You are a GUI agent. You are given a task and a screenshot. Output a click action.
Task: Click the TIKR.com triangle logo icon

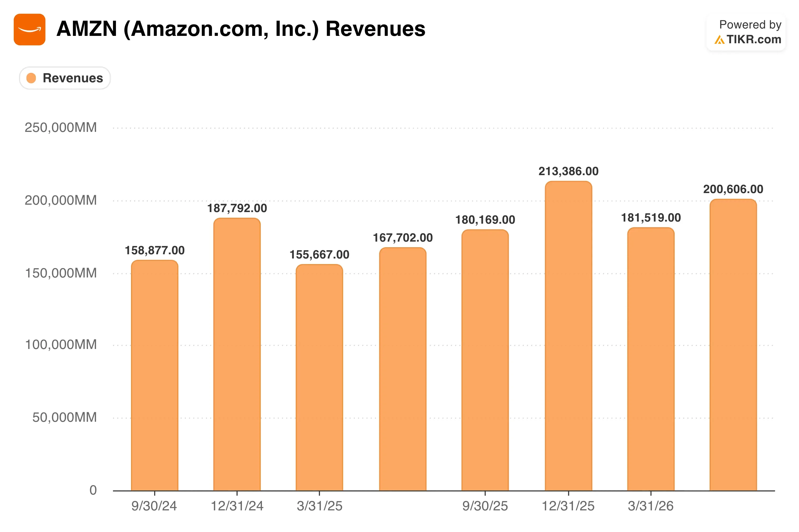719,40
